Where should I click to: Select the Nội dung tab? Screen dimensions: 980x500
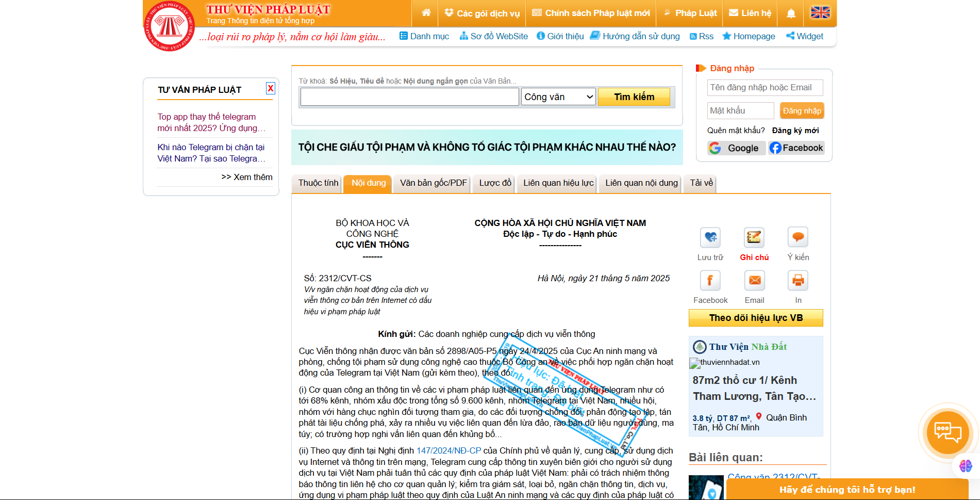[368, 183]
